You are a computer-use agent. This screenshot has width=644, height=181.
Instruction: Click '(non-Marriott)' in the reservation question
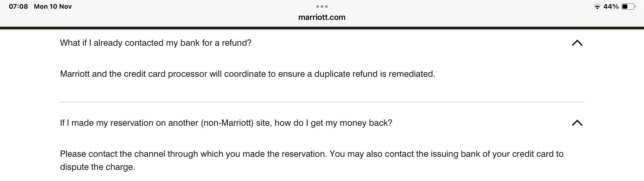coord(227,123)
